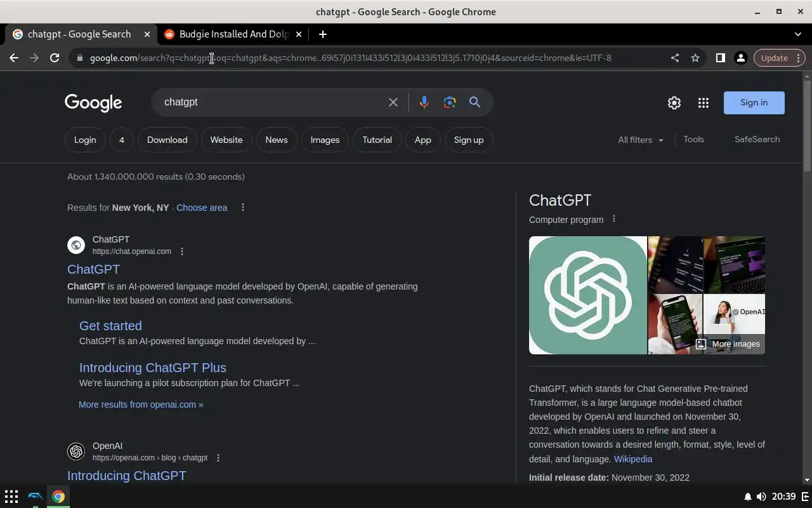
Task: Open SafeSearch settings
Action: (x=757, y=139)
